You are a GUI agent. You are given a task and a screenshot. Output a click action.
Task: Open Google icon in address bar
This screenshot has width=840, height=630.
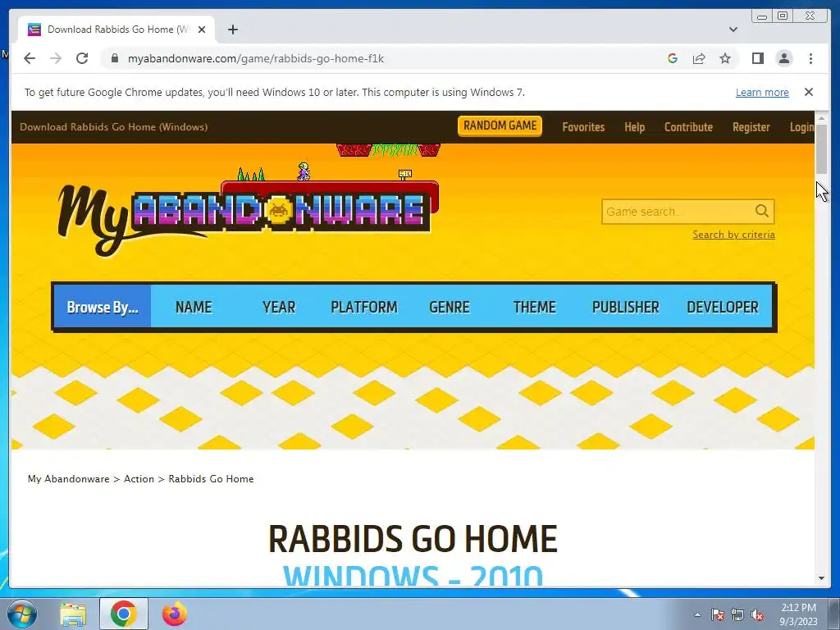(x=673, y=58)
